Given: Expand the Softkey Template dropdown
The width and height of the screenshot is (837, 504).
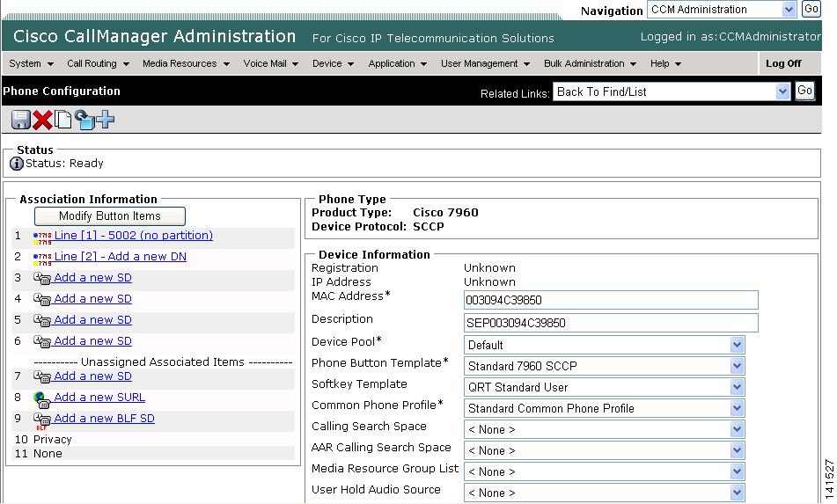Looking at the screenshot, I should pyautogui.click(x=604, y=387).
